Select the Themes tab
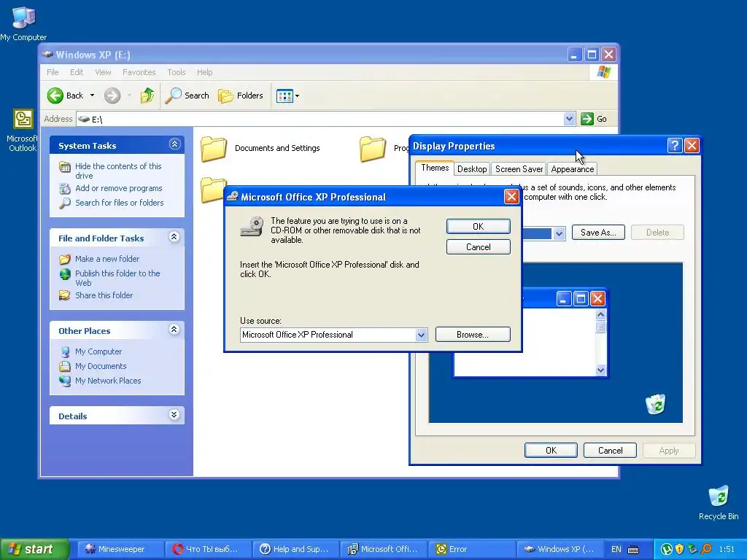This screenshot has width=747, height=560. point(435,168)
